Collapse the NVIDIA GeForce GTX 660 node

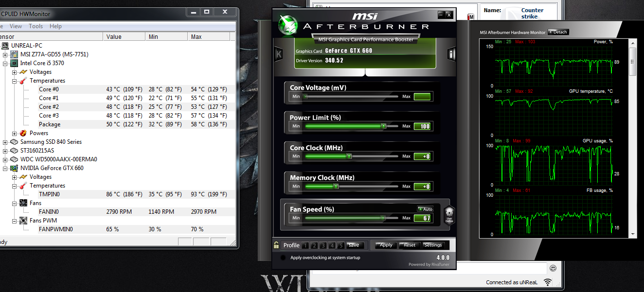click(5, 168)
